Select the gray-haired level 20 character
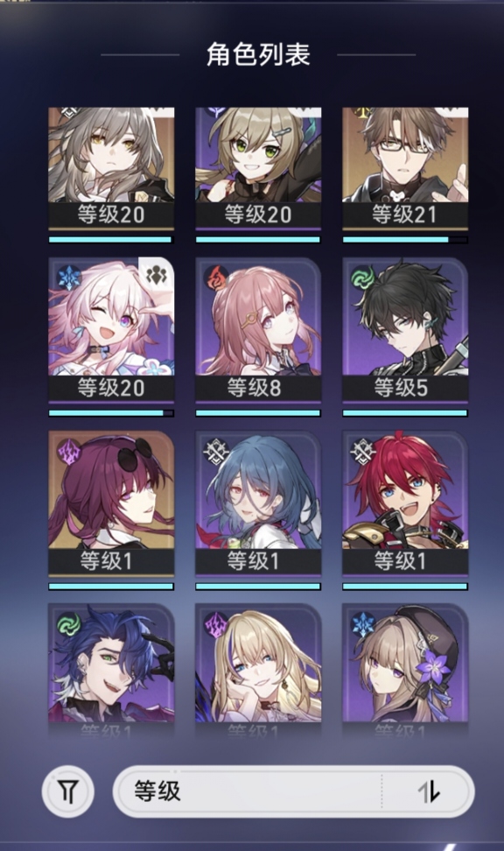504x851 pixels. tap(111, 168)
